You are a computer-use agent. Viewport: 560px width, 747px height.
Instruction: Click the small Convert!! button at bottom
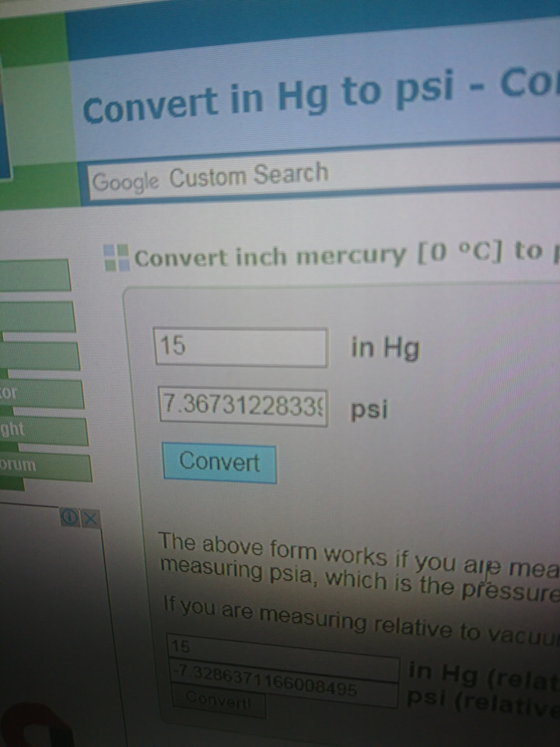(218, 700)
